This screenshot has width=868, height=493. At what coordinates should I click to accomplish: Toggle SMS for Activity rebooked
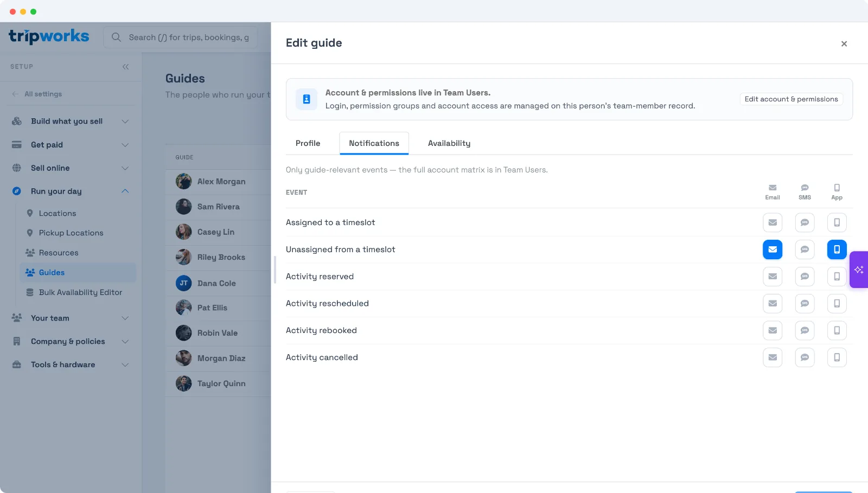(x=805, y=330)
